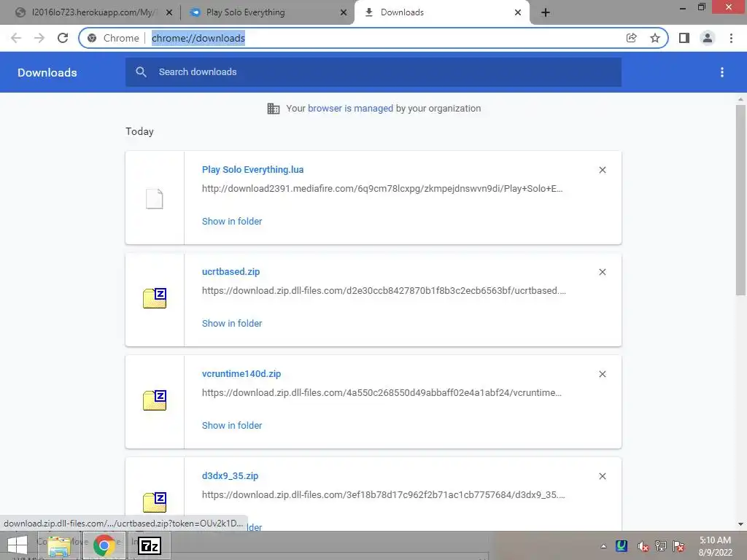Click the Chrome taskbar icon
The width and height of the screenshot is (747, 560).
[x=104, y=545]
